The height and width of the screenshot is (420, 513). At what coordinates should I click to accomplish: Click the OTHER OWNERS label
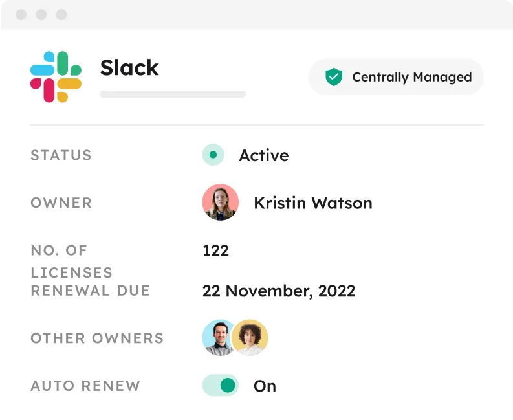coord(97,338)
